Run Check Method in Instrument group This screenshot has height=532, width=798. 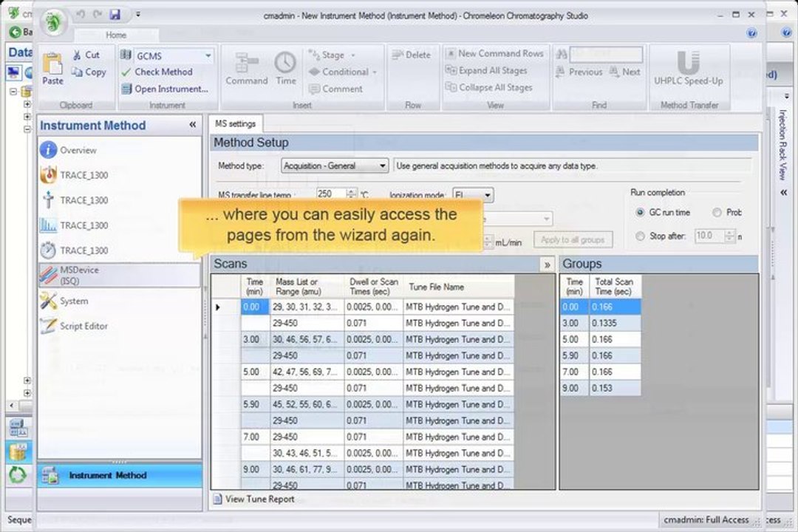157,72
